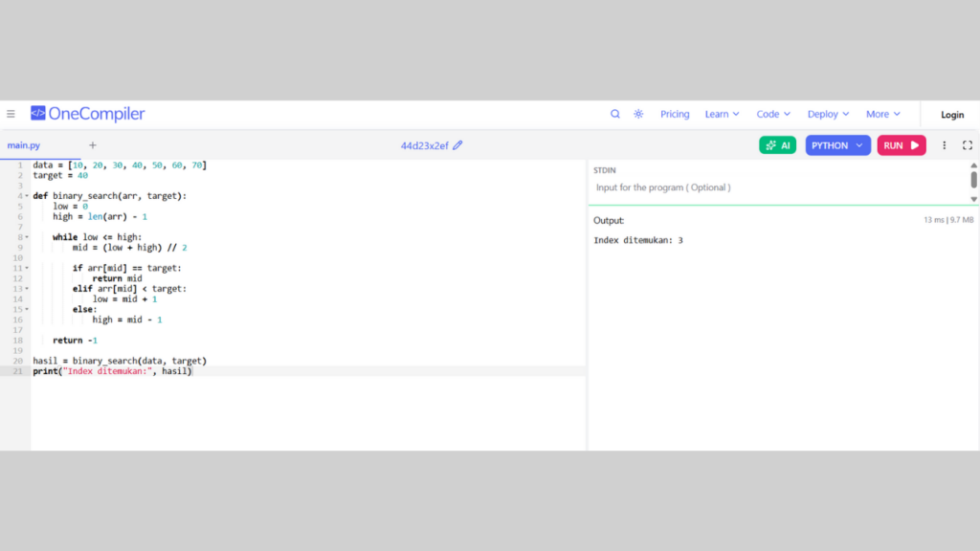Edit the code name with pencil icon
The image size is (980, 551).
pos(458,145)
